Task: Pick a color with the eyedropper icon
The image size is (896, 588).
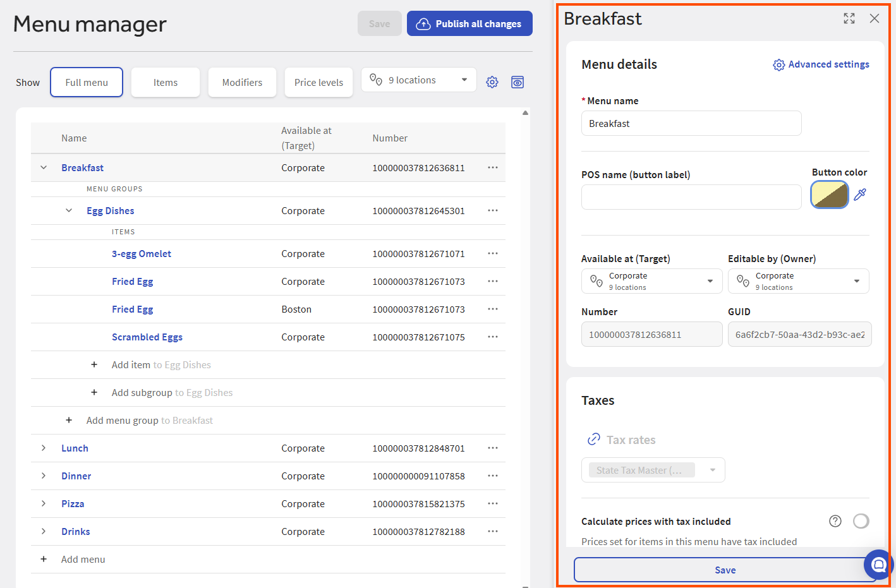Action: pos(860,195)
